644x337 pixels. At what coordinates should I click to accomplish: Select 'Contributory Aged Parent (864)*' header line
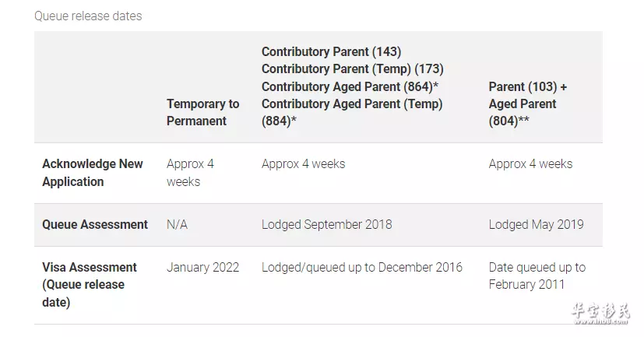click(x=350, y=86)
